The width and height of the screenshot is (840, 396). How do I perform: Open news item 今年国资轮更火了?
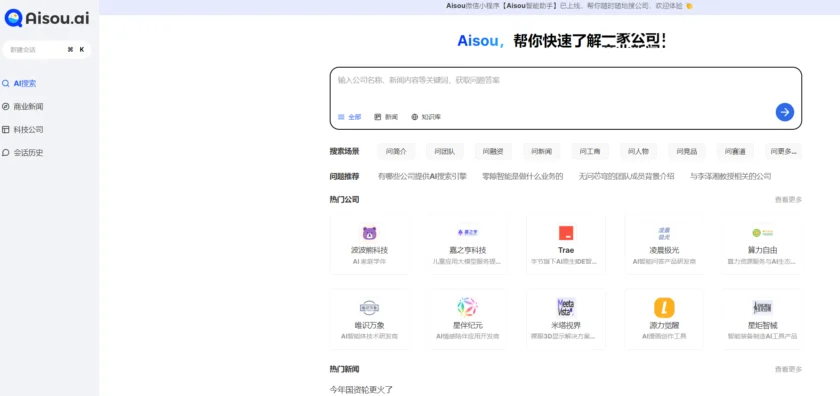point(362,390)
